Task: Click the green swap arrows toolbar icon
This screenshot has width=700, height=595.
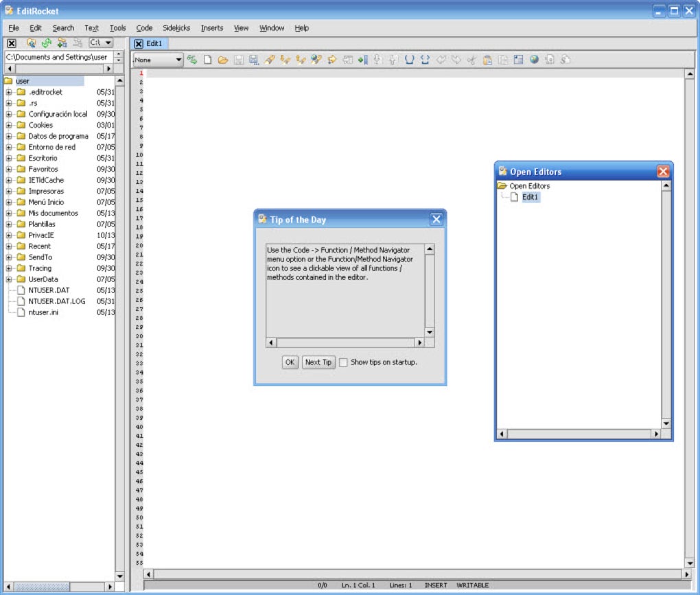Action: pos(192,60)
